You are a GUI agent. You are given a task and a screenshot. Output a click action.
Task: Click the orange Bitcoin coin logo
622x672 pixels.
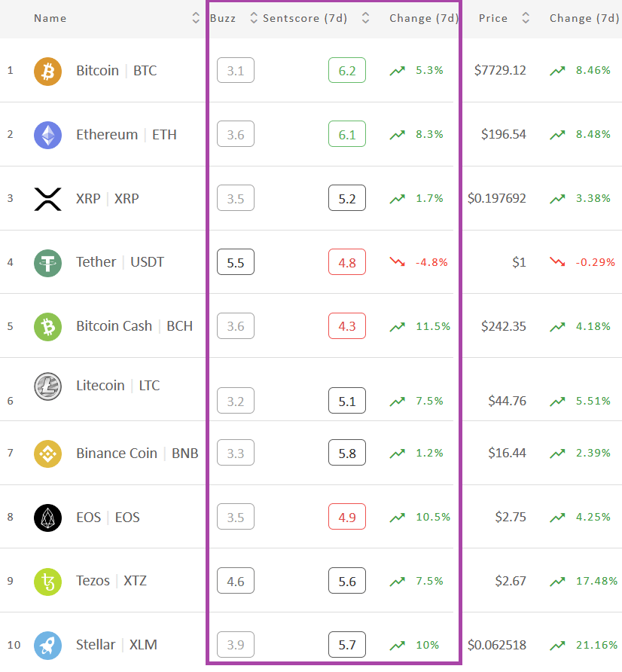47,71
